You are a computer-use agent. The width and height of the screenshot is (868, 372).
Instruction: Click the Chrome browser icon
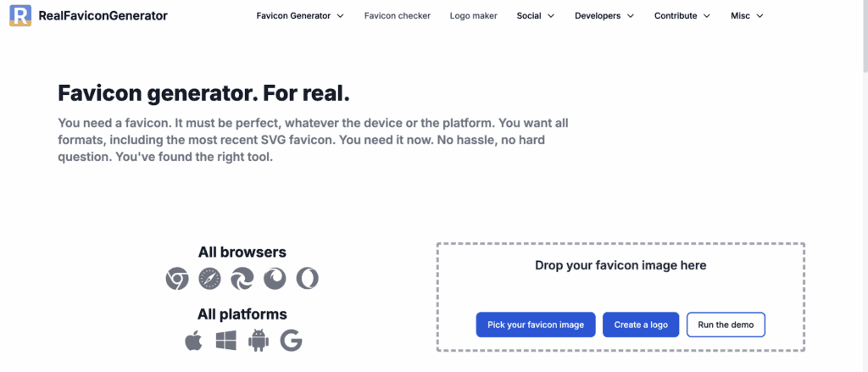pyautogui.click(x=177, y=278)
